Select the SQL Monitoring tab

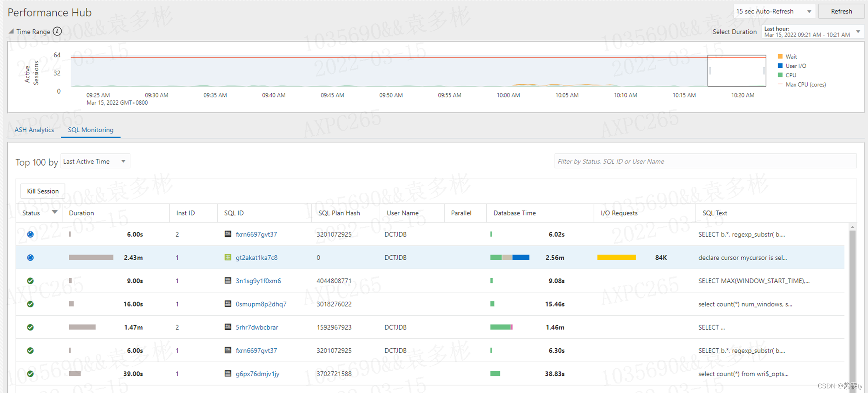(91, 130)
